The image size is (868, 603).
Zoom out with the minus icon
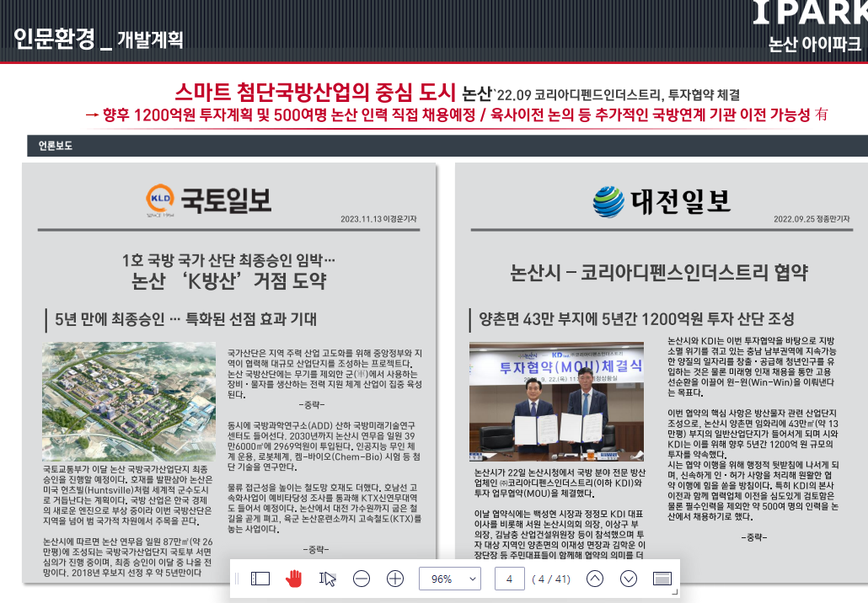point(362,579)
